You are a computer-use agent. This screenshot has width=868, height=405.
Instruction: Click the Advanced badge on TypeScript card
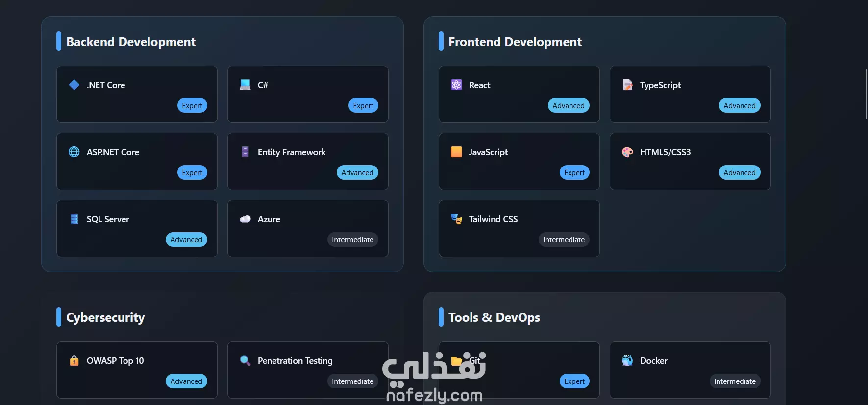(x=740, y=105)
